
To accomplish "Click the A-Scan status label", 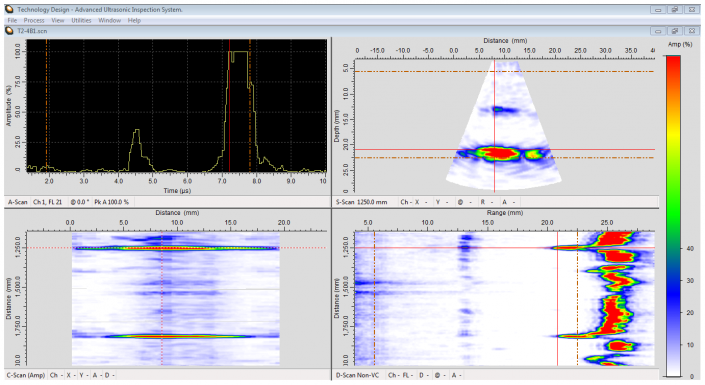I will [x=18, y=202].
